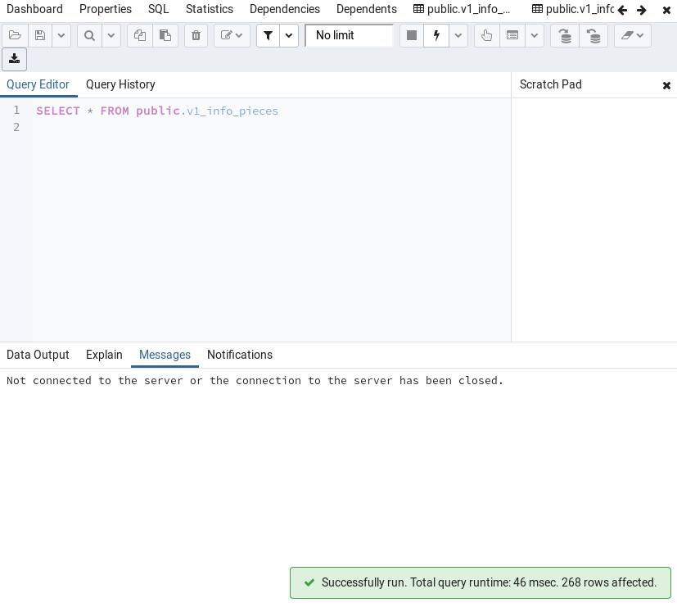Click the Find magnifier icon
Viewport: 677px width, 616px height.
click(88, 35)
